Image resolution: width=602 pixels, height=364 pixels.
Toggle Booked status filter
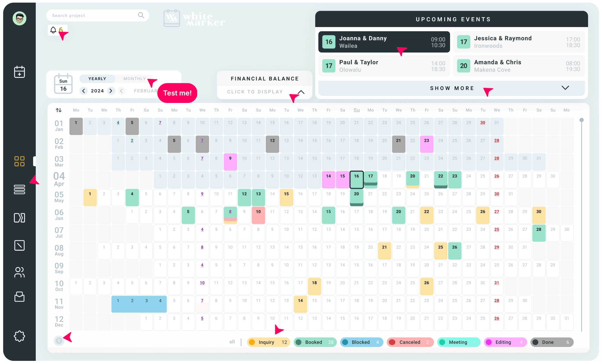[x=315, y=342]
